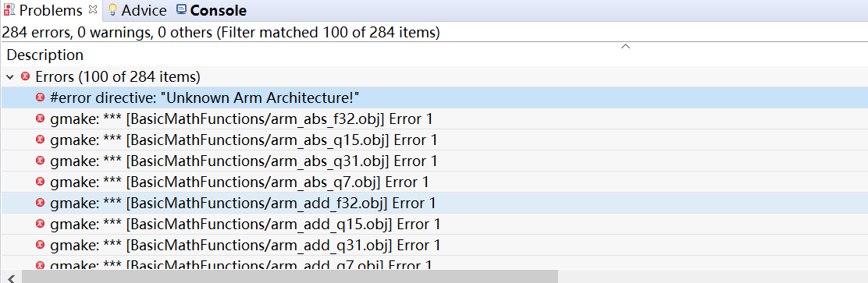Click the horizontal scrollbar thumb

pos(290,276)
